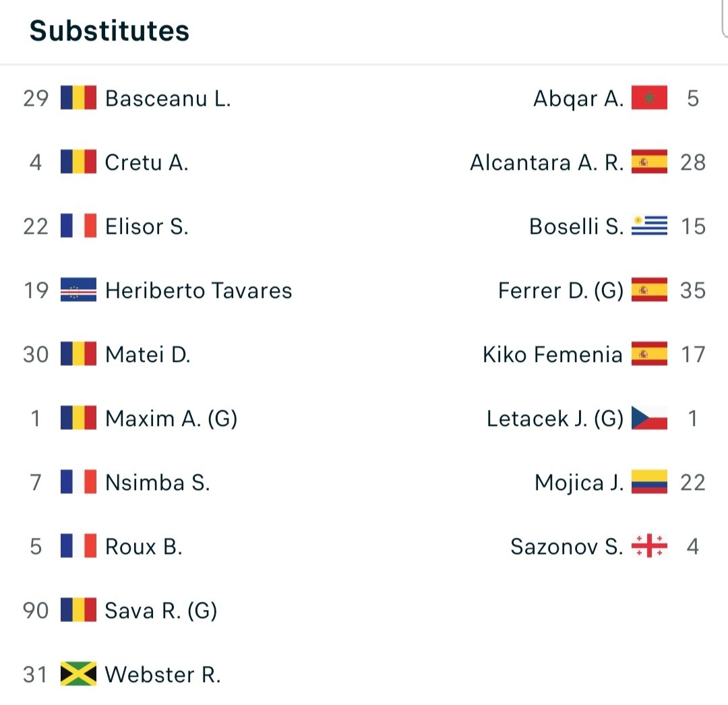
Task: Click the Spanish flag beside Kiko Femenia
Action: 649,354
